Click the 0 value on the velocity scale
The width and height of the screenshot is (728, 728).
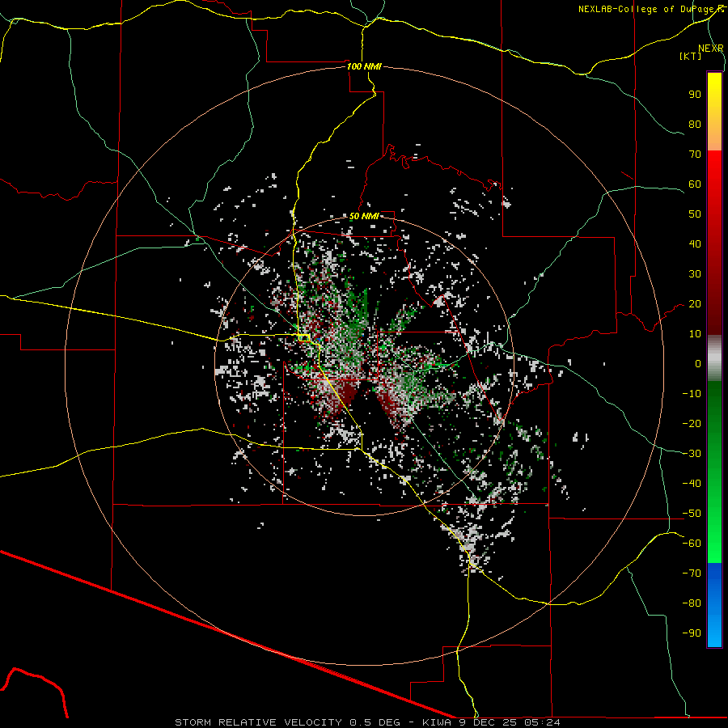click(x=698, y=364)
